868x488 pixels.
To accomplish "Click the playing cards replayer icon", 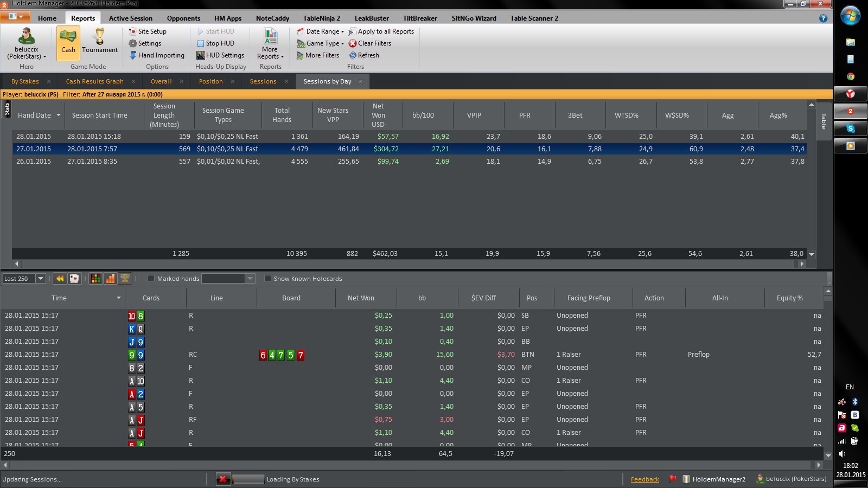I will (x=74, y=279).
